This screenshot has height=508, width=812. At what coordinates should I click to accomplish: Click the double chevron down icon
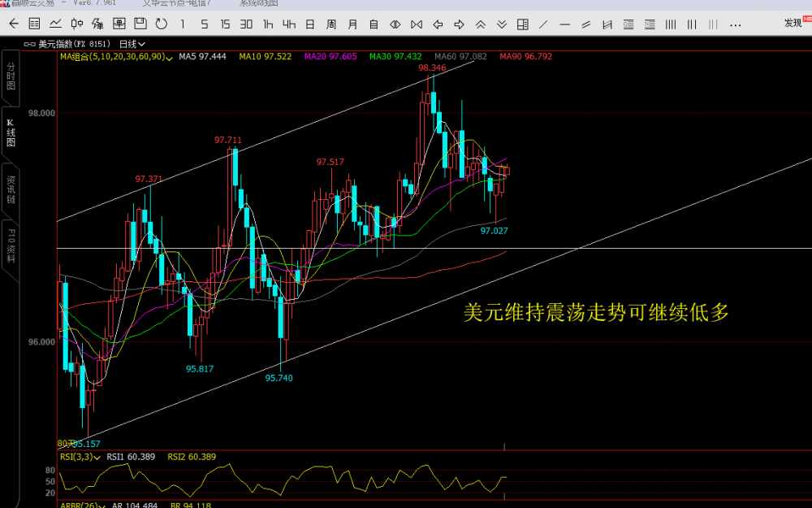point(502,24)
